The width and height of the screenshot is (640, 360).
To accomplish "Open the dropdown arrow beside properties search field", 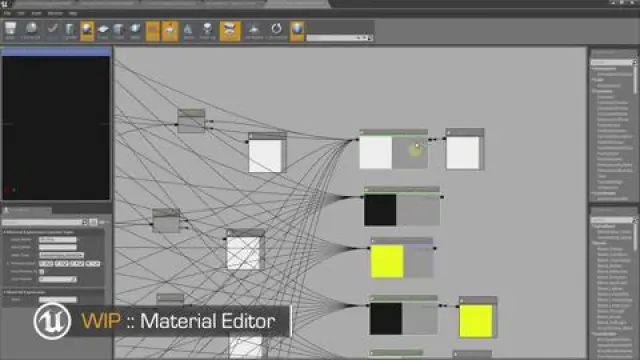I will pyautogui.click(x=84, y=222).
